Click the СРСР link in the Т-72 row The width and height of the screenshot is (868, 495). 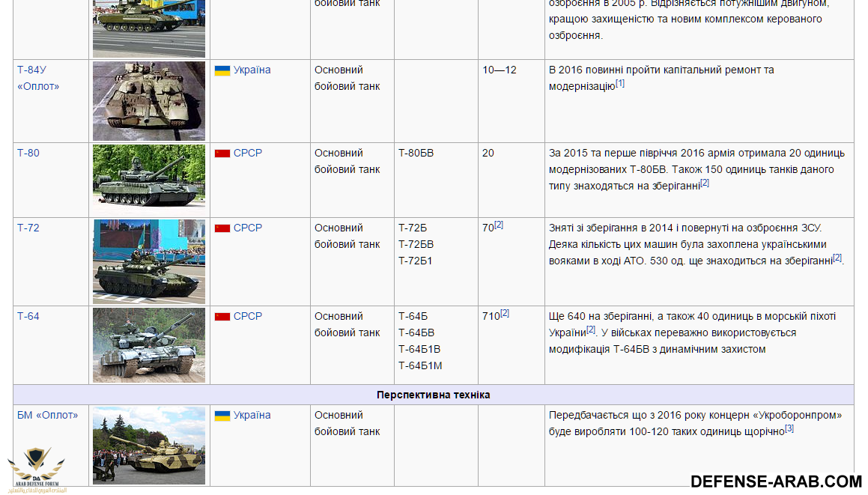pos(247,228)
